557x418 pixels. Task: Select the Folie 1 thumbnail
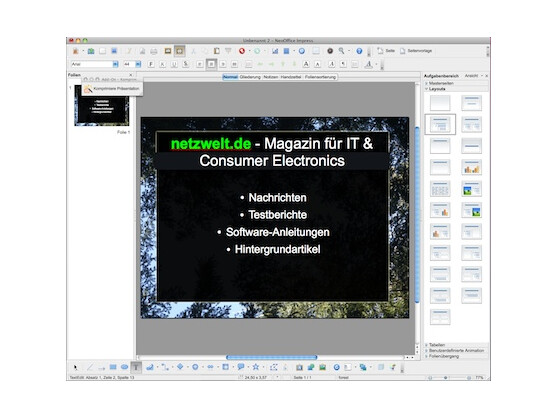click(x=102, y=105)
